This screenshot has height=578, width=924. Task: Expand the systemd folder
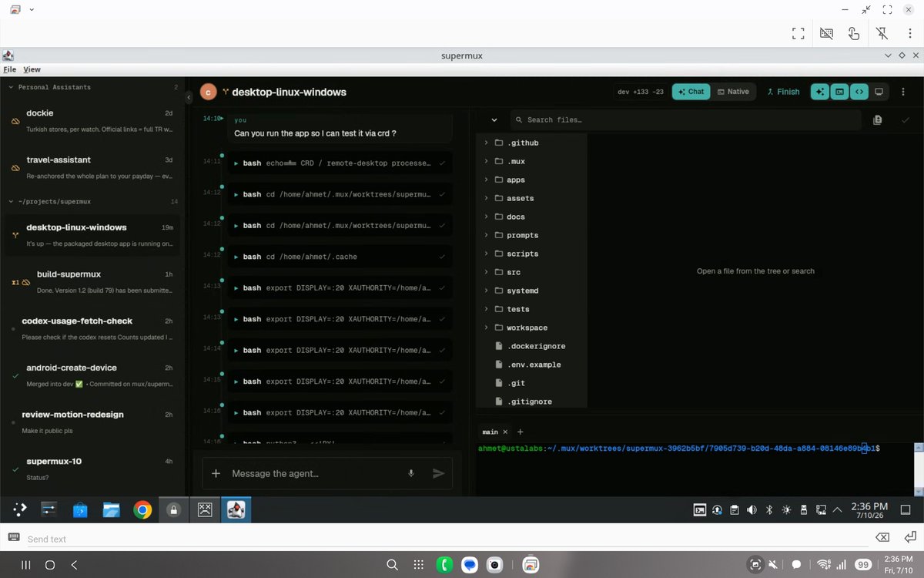[x=531, y=291]
